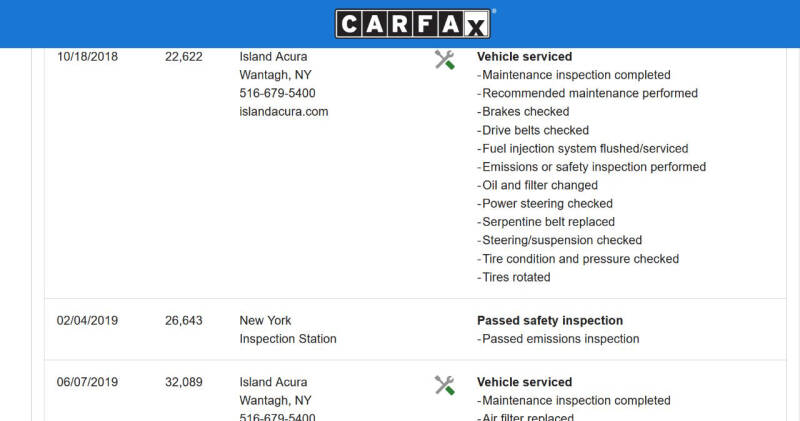Select the Island Acura name in 06/07/2019 row
This screenshot has width=800, height=421.
click(x=273, y=382)
